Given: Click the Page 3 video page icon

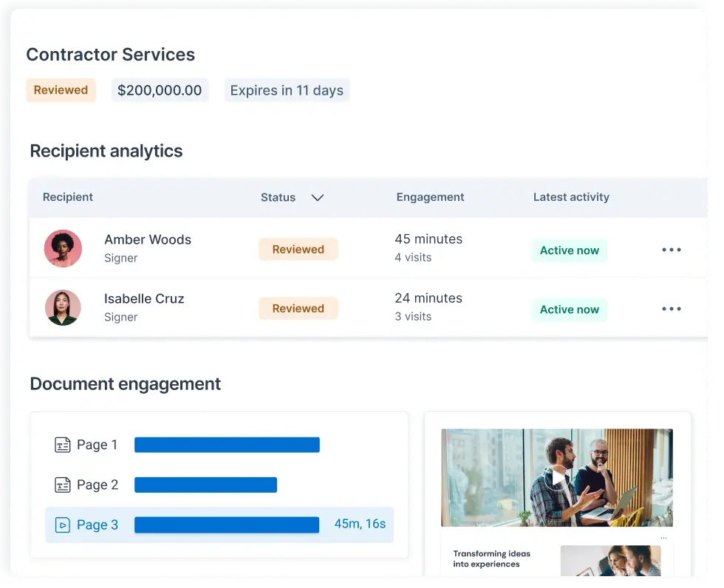Looking at the screenshot, I should tap(62, 525).
